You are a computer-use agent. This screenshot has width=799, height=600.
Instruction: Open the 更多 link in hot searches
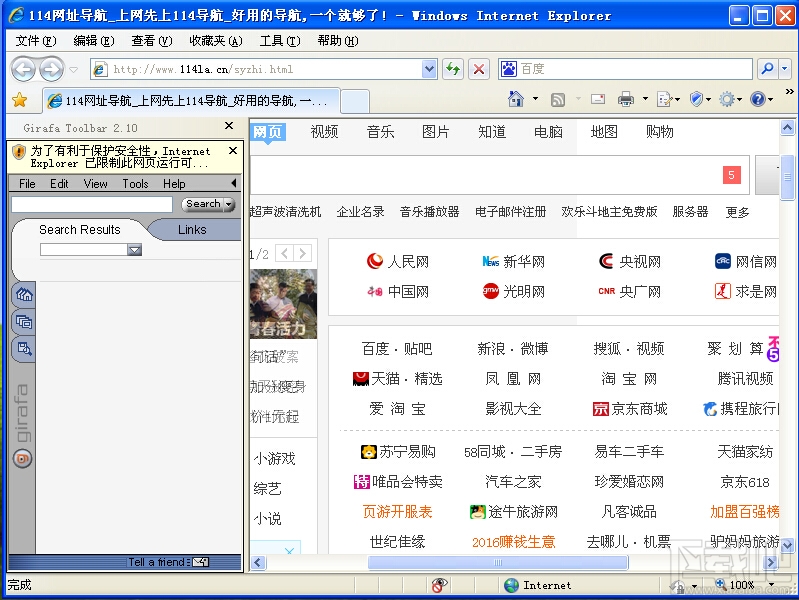[737, 212]
